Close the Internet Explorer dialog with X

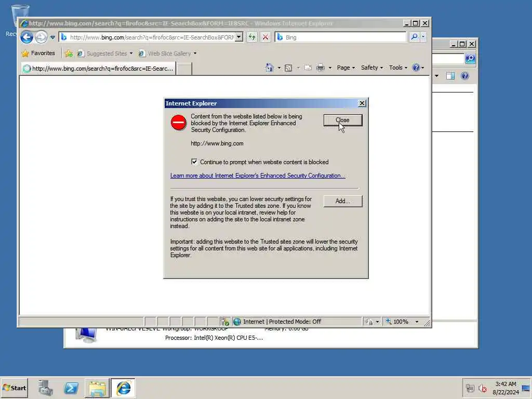pos(362,103)
